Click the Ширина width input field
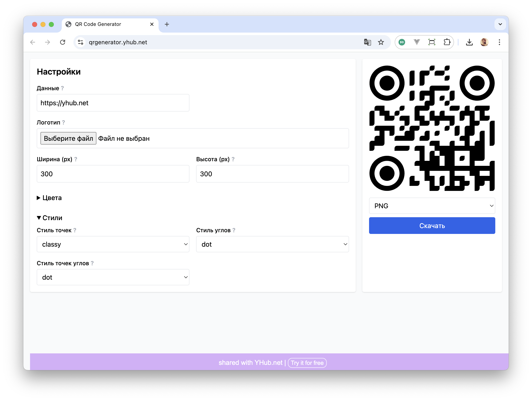 (113, 174)
